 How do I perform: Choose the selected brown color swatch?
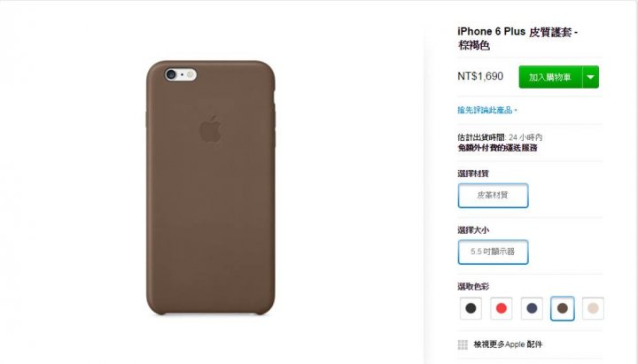click(563, 308)
